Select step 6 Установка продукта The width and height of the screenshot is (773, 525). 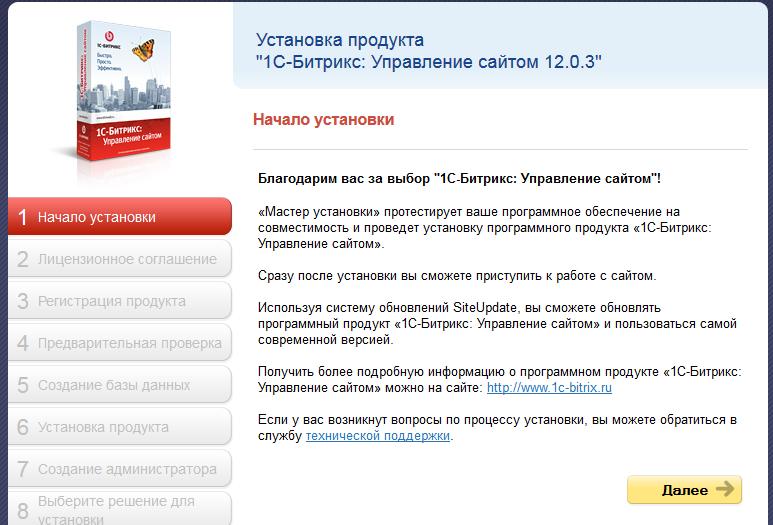[120, 426]
